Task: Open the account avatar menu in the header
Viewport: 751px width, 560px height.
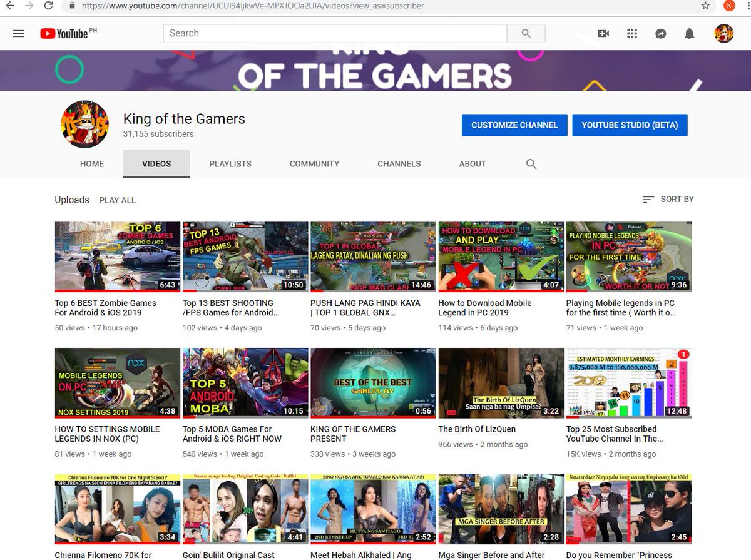Action: [x=724, y=34]
